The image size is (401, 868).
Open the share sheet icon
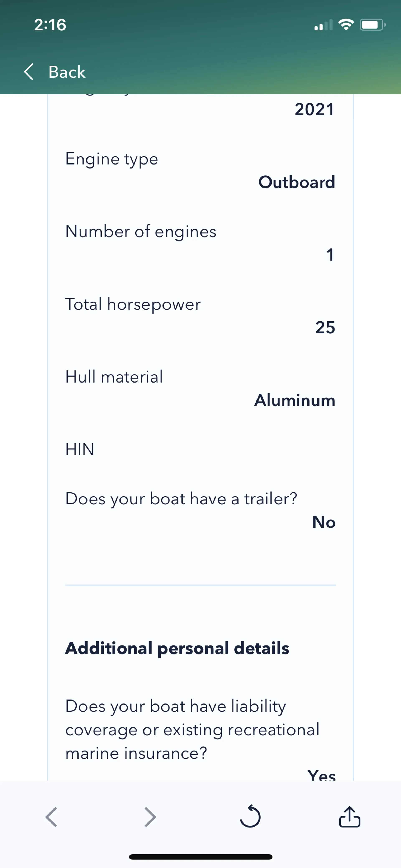349,816
